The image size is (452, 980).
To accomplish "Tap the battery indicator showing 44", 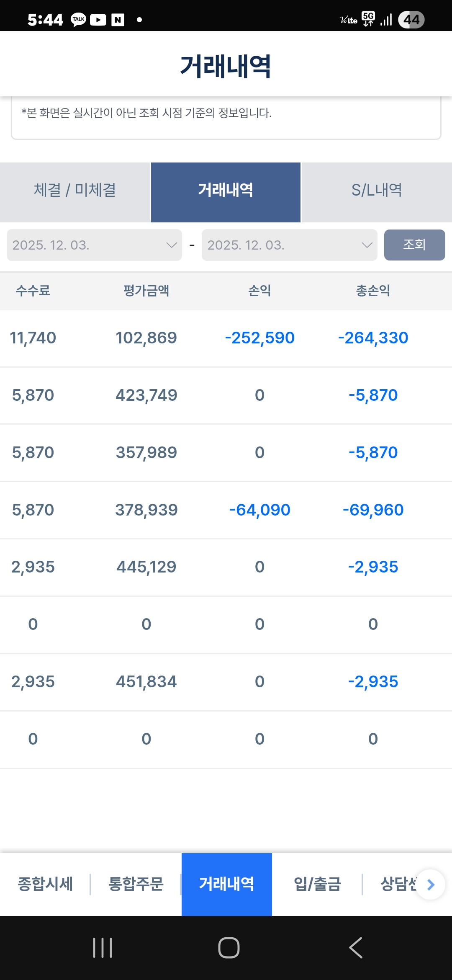I will (x=411, y=20).
